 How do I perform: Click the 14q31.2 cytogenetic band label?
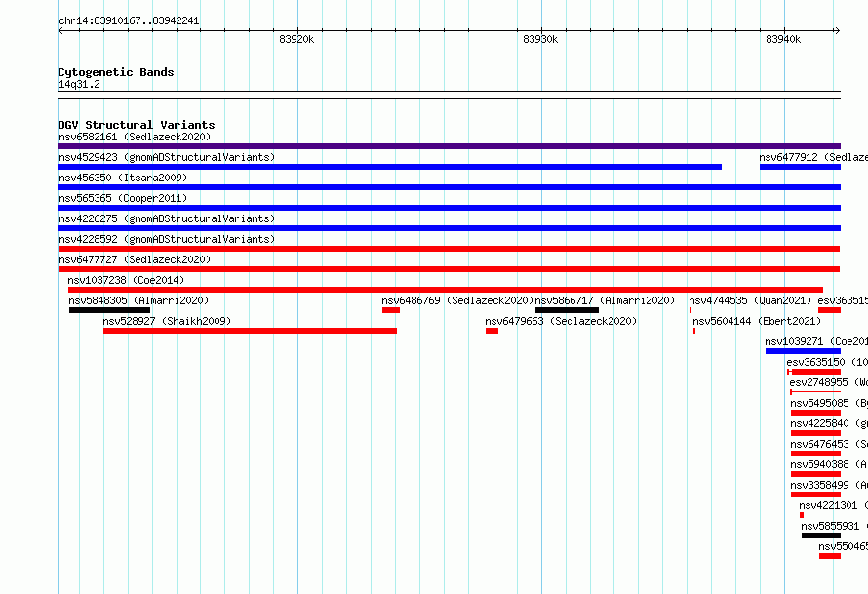point(79,84)
